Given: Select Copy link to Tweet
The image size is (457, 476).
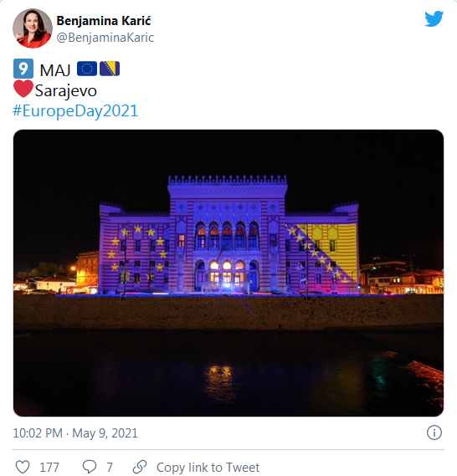Looking at the screenshot, I should (208, 467).
